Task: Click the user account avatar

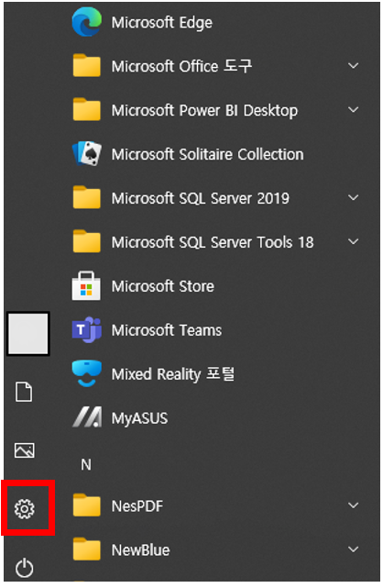Action: point(28,334)
